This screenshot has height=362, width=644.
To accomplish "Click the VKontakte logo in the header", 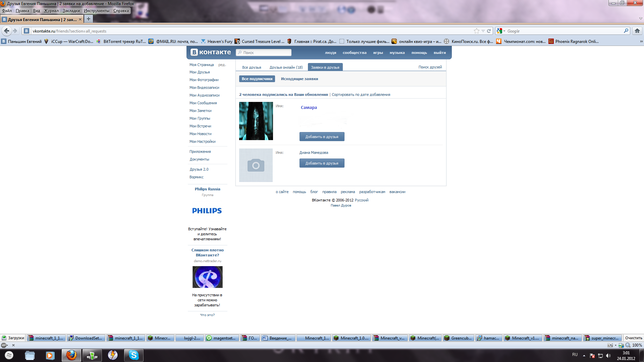I will tap(211, 52).
